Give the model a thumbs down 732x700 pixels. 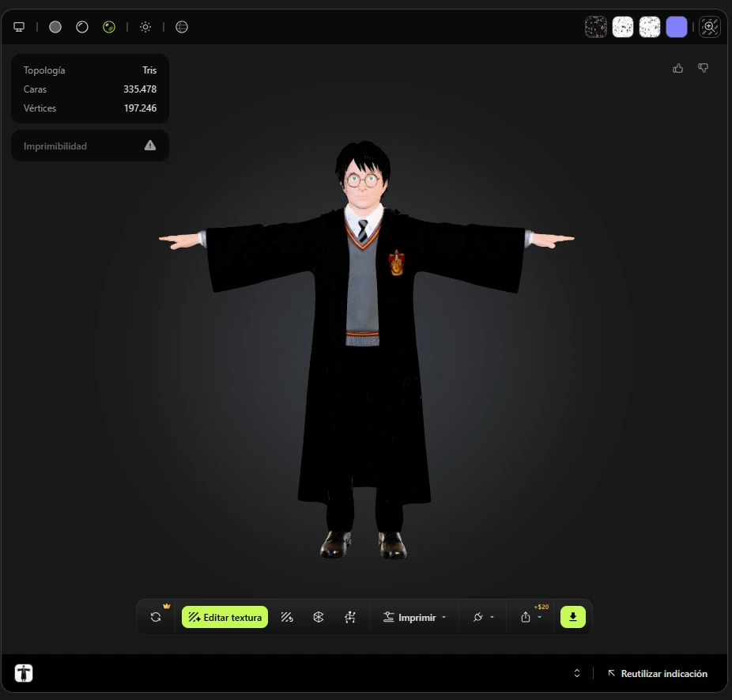(x=703, y=69)
